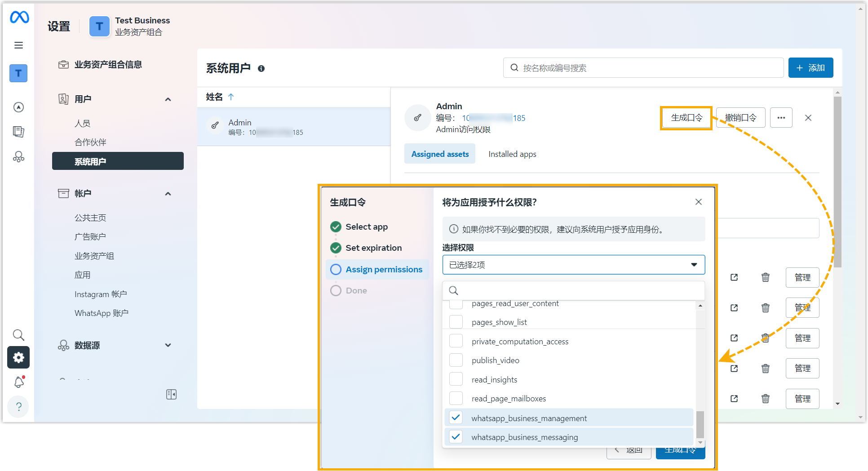
Task: Click the 生成口令 button next to Admin
Action: [686, 118]
